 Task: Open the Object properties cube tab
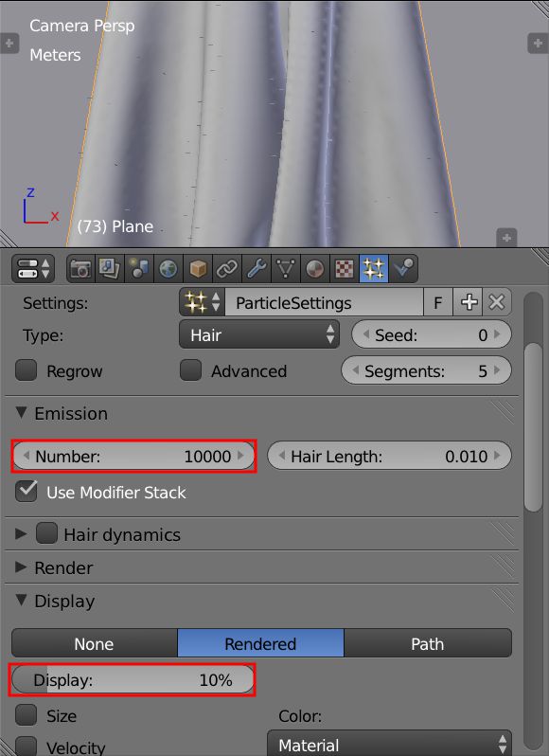point(198,268)
